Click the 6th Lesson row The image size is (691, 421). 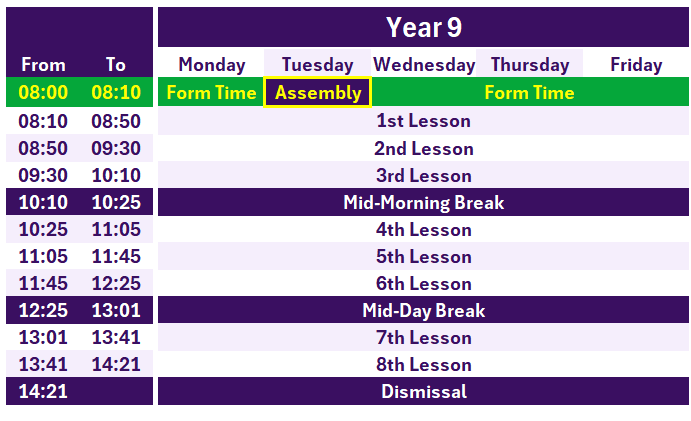click(x=423, y=284)
